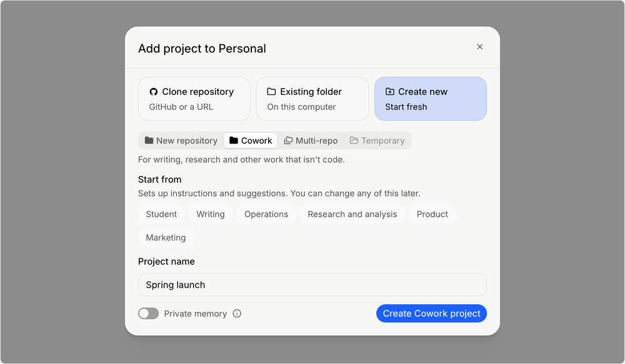Switch to the Multi-repo tab
Viewport: 625px width, 364px height.
(x=311, y=140)
